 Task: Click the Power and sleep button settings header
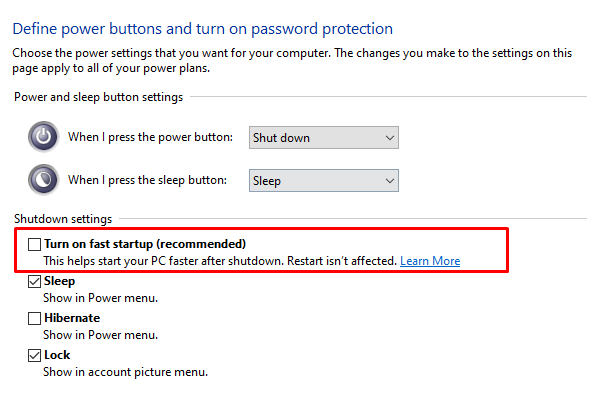[x=99, y=97]
